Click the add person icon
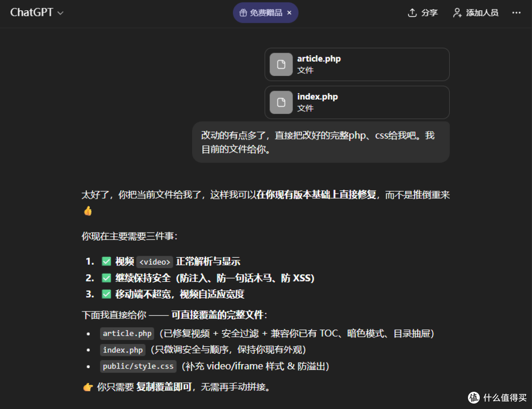The image size is (532, 409). point(457,13)
